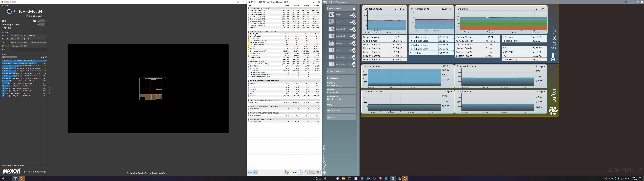This screenshot has width=644, height=181.
Task: Toggle lock on the RHM overview page
Action: click(354, 13)
